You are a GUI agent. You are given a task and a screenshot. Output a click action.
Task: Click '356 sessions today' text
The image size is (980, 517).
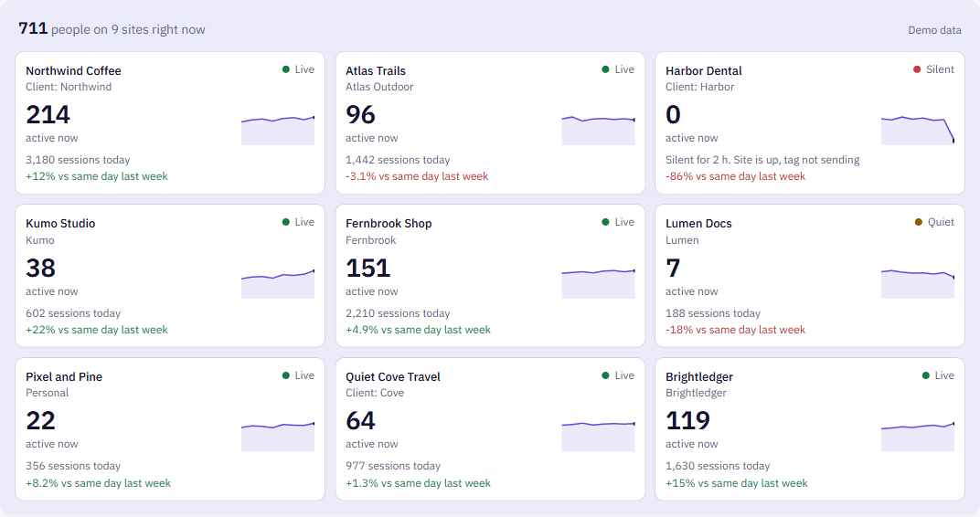[x=73, y=466]
